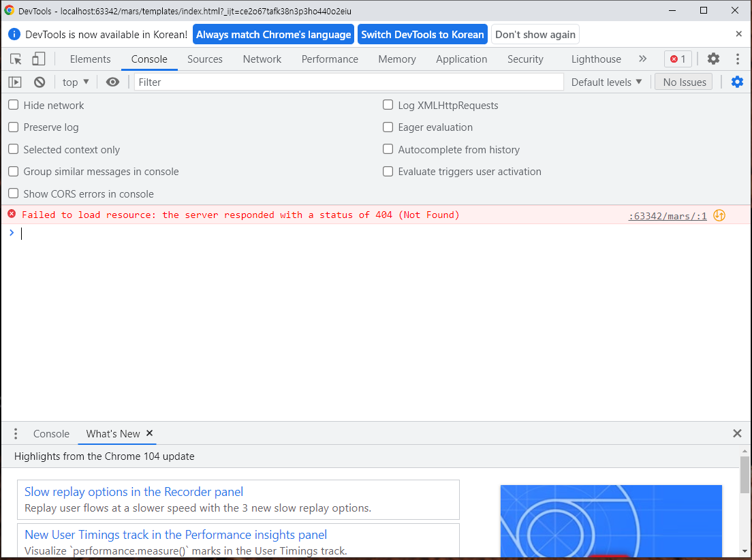Switch to the Lighthouse tab
The width and height of the screenshot is (752, 560).
tap(596, 59)
